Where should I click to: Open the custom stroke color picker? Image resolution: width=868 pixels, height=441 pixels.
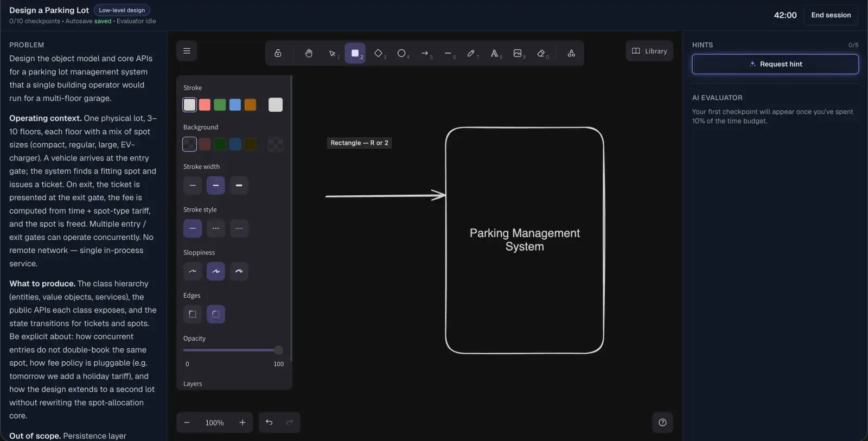pyautogui.click(x=276, y=105)
